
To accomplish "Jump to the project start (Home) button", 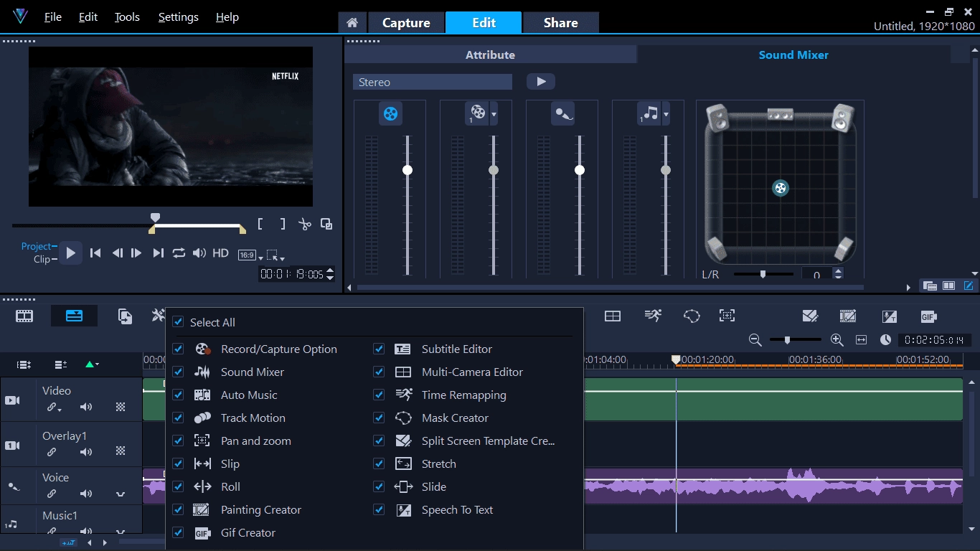I will [x=95, y=253].
